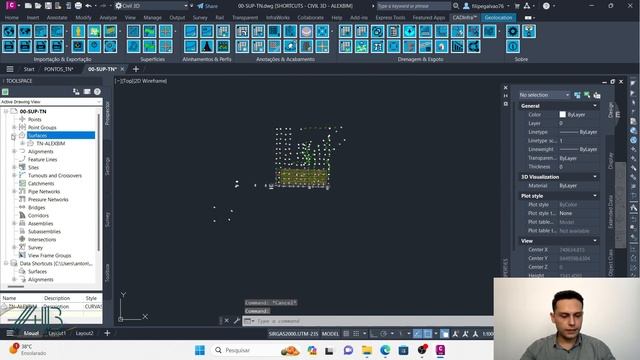
Task: Toggle grid display in status bar
Action: pyautogui.click(x=346, y=334)
